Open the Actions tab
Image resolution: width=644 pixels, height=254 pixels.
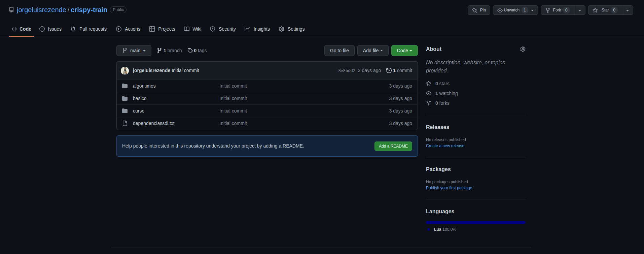128,29
